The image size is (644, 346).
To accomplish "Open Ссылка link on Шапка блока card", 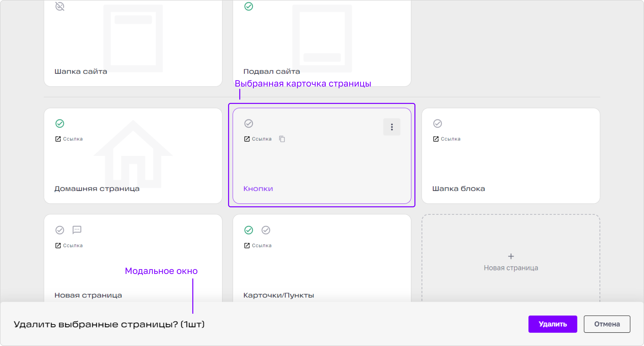I will tap(446, 139).
